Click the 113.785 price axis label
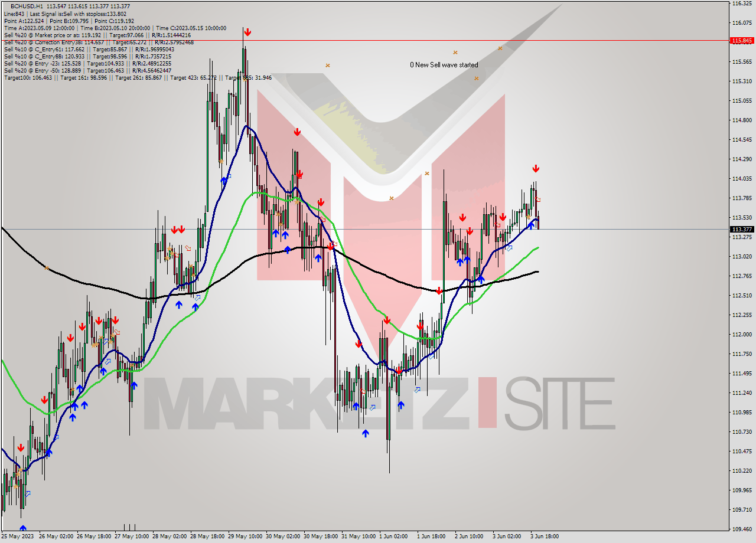The image size is (756, 543). (741, 198)
